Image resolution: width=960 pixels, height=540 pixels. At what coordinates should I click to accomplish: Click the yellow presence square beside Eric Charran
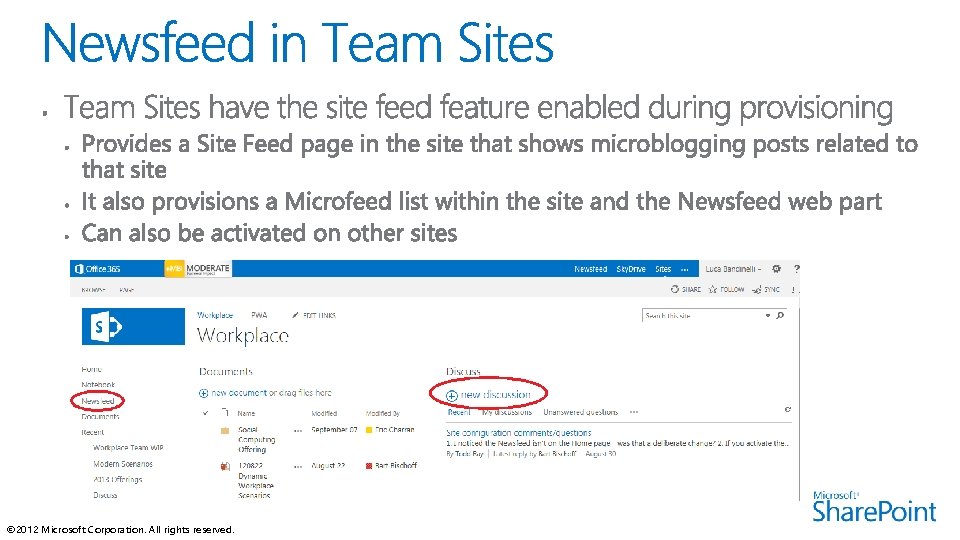pos(369,430)
